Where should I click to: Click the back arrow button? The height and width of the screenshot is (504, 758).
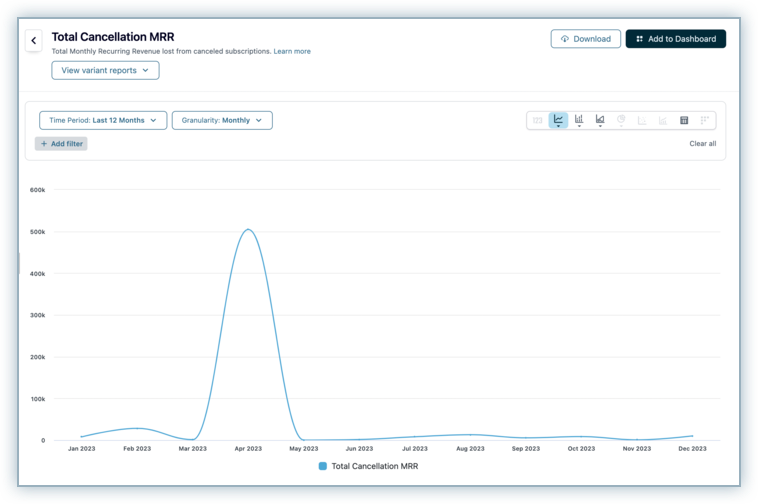(34, 41)
